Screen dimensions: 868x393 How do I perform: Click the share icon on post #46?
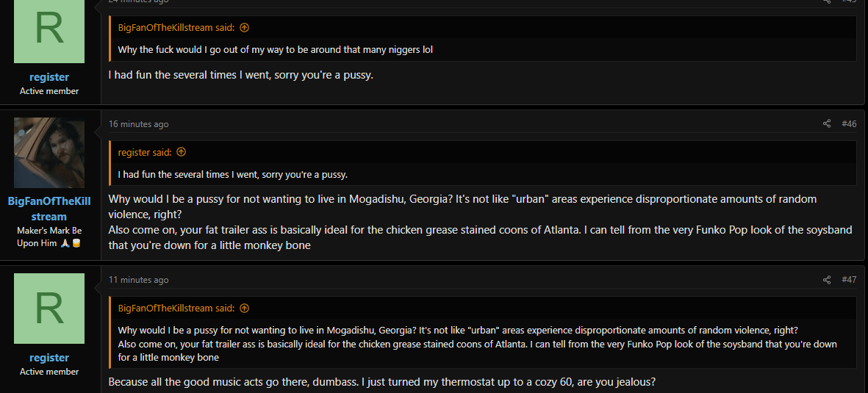point(827,123)
